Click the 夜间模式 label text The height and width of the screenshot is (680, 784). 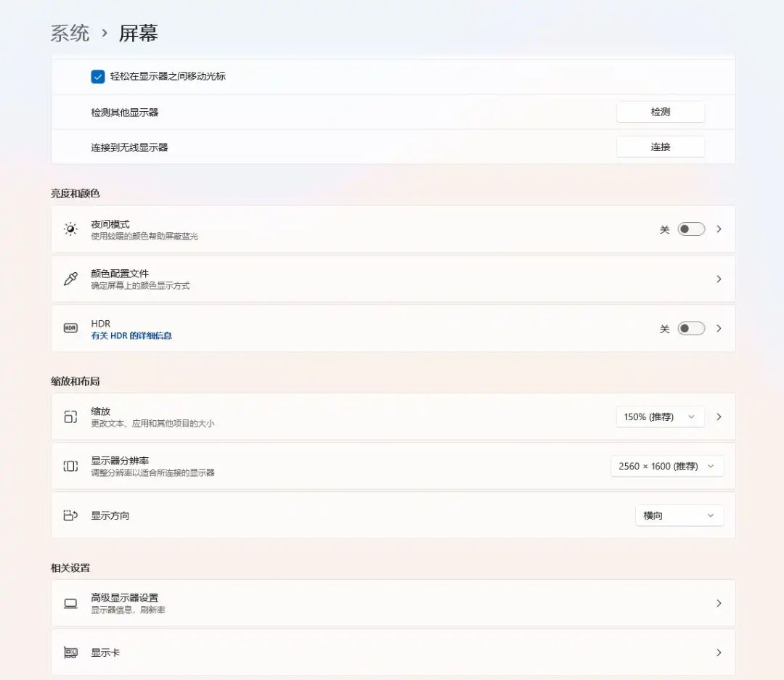110,224
